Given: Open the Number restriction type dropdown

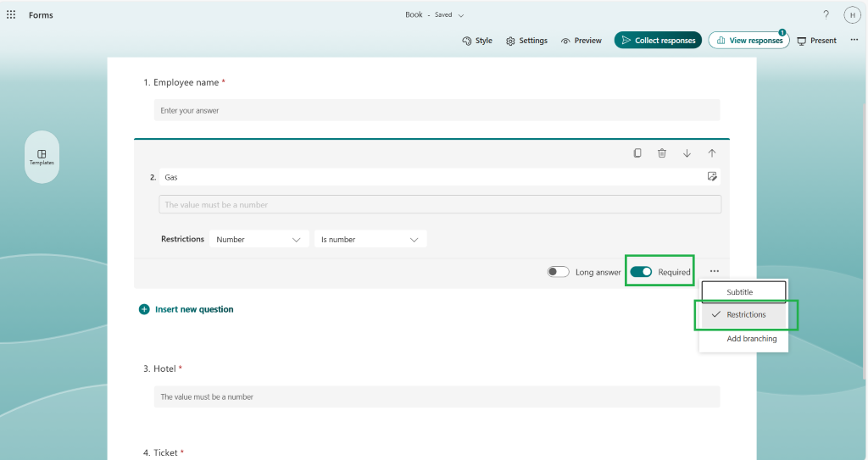Looking at the screenshot, I should 259,239.
